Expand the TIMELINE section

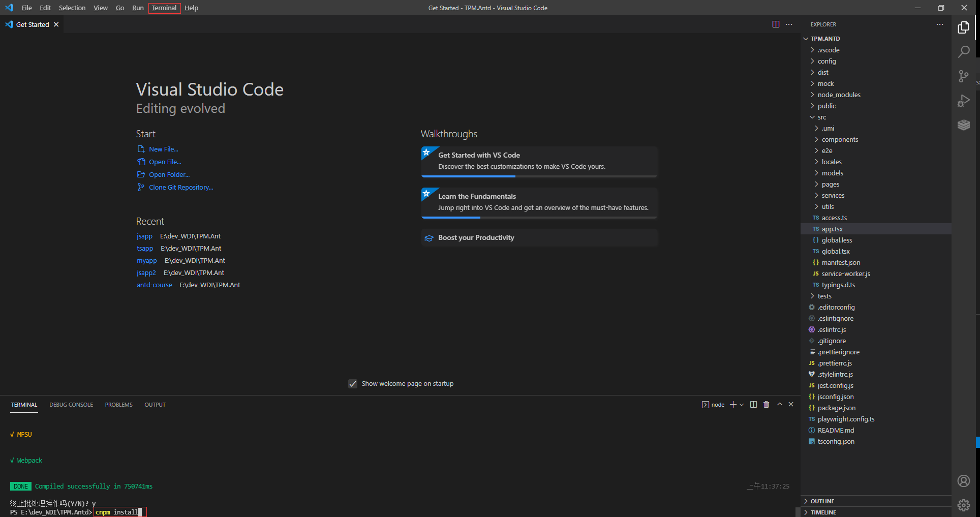pyautogui.click(x=876, y=512)
